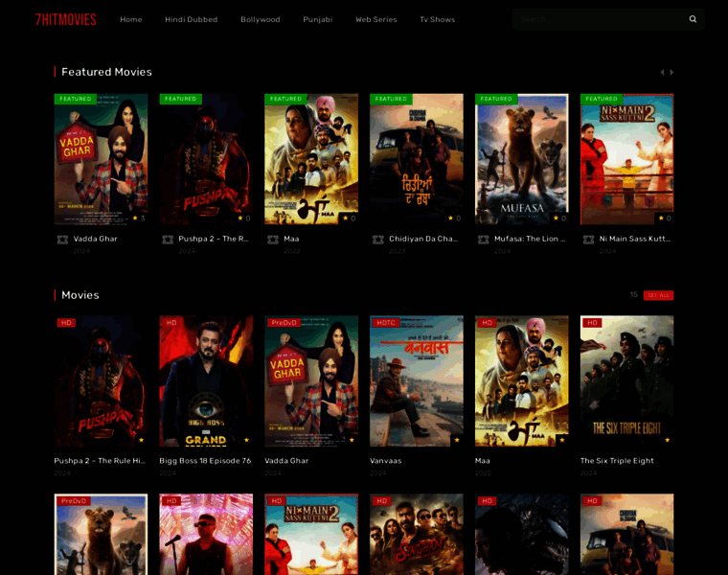Image resolution: width=728 pixels, height=575 pixels.
Task: Click PreDvD badge on Vadda Ghar movie
Action: click(284, 322)
